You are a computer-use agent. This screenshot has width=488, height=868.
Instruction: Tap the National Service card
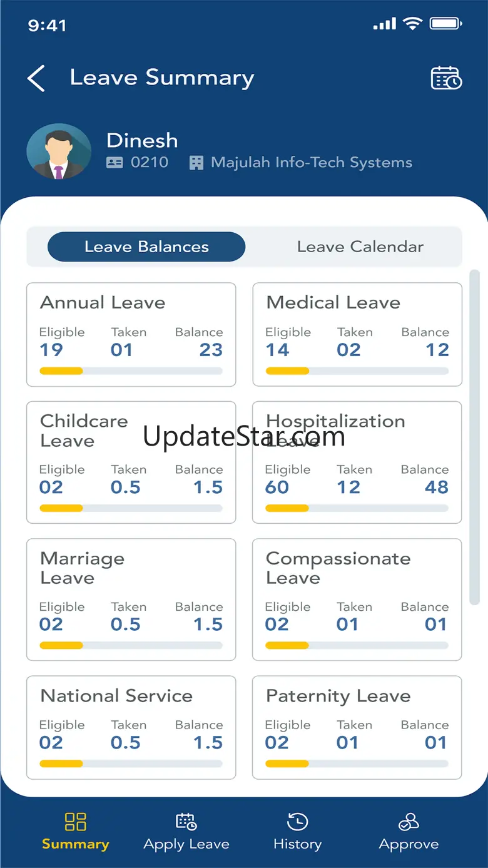[x=131, y=727]
